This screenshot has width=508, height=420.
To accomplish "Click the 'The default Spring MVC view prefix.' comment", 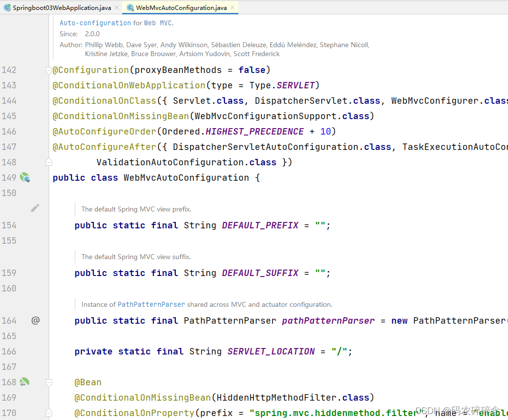I will tap(136, 209).
